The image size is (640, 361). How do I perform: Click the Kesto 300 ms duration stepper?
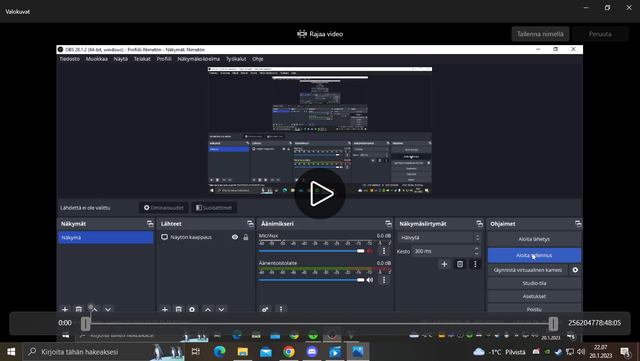(476, 251)
